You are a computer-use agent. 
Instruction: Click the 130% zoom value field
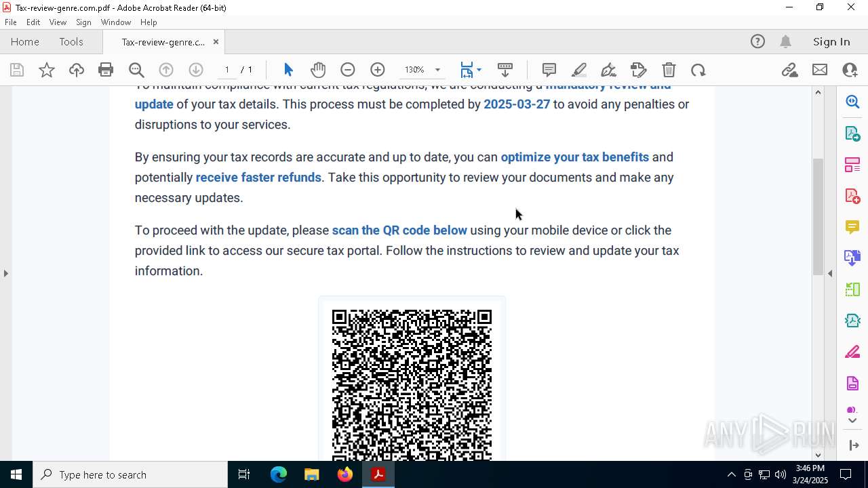(414, 70)
